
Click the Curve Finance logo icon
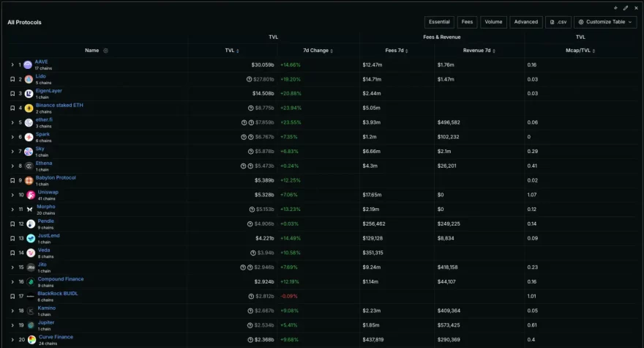(x=31, y=339)
